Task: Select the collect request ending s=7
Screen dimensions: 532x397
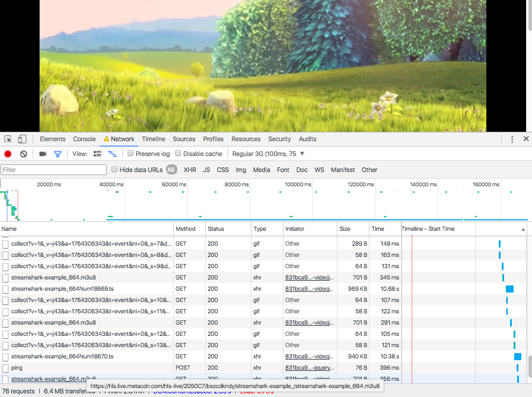Action: (x=91, y=243)
